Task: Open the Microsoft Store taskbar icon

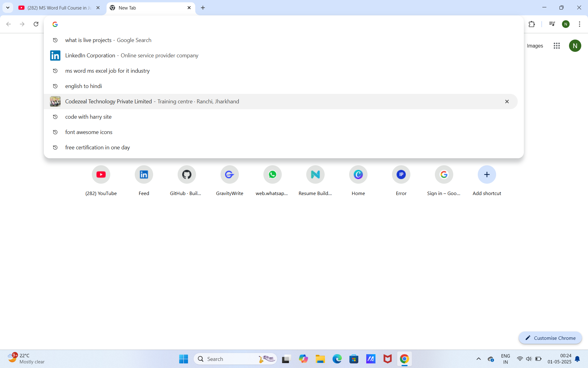Action: pyautogui.click(x=354, y=359)
